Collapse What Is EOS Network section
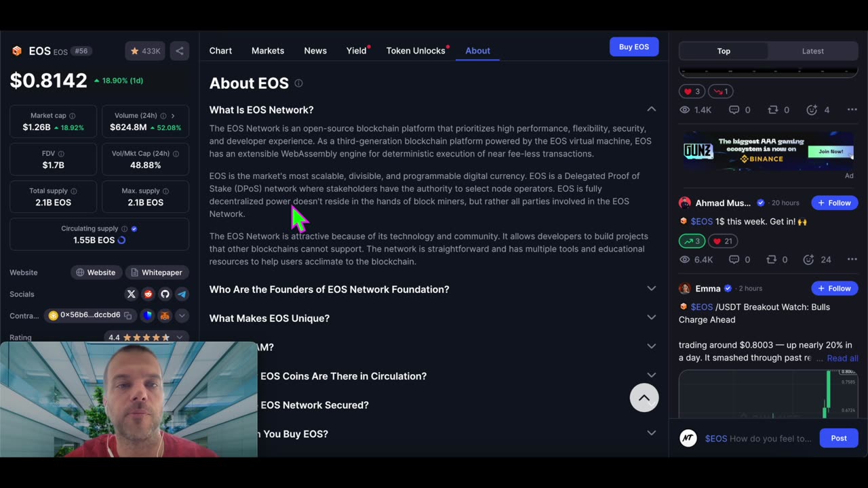The height and width of the screenshot is (488, 868). (651, 109)
